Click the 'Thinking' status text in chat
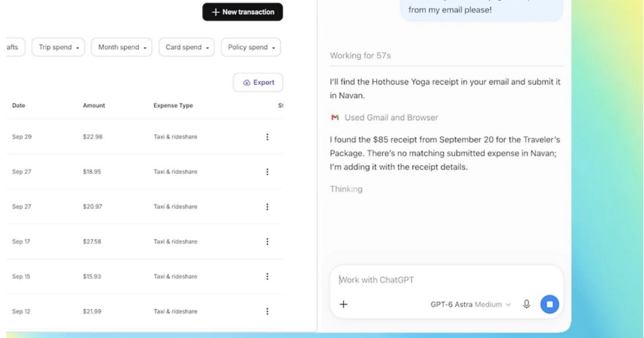This screenshot has width=644, height=338. pos(346,189)
